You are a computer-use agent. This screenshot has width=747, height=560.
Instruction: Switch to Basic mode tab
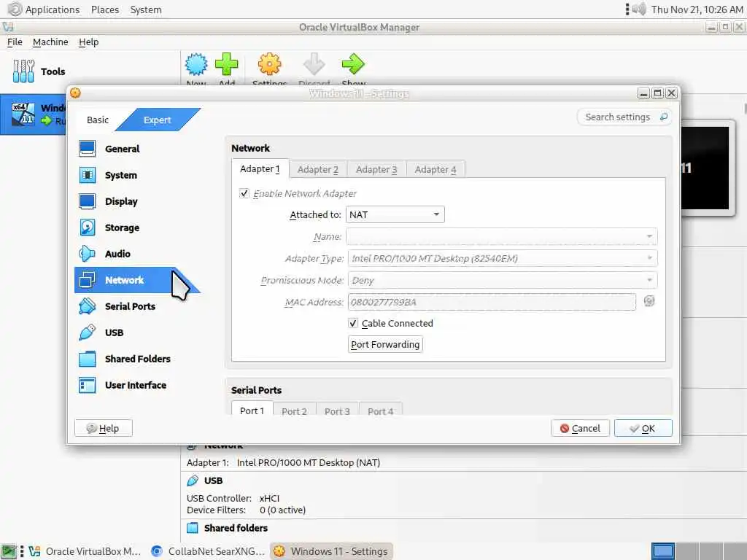tap(98, 120)
